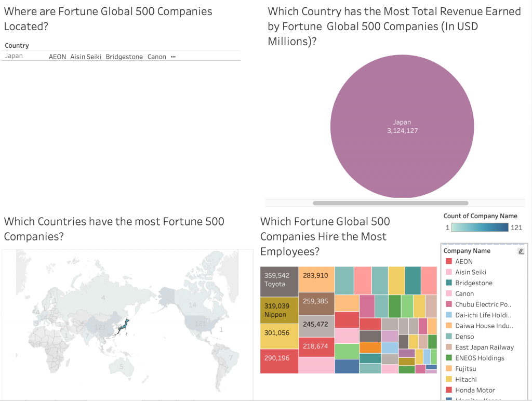This screenshot has height=401, width=532.
Task: Click the Company Name legend title
Action: pos(467,251)
